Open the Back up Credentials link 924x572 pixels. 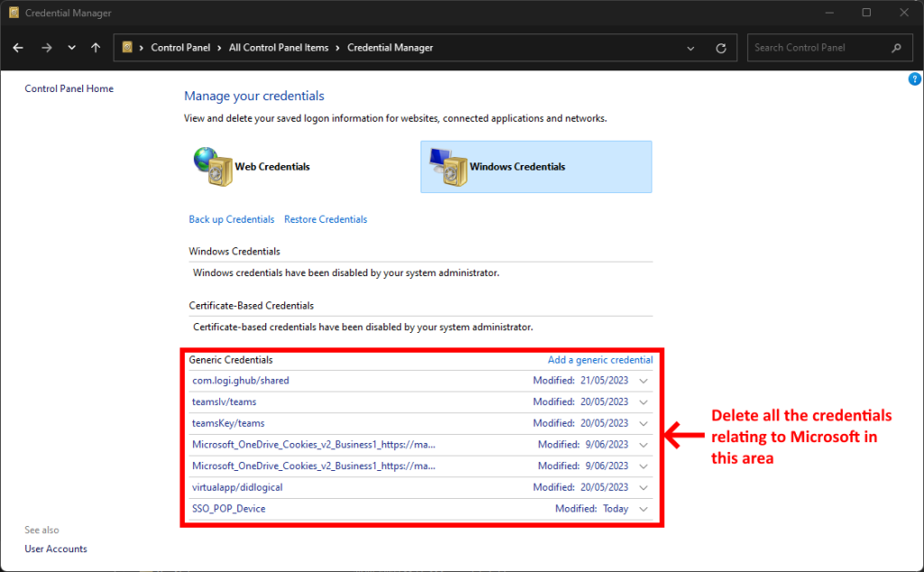[x=231, y=219]
